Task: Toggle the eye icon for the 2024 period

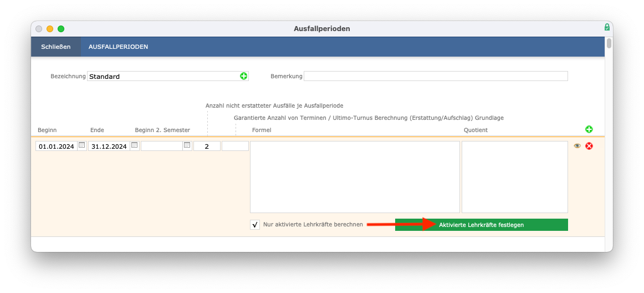Action: (x=577, y=146)
